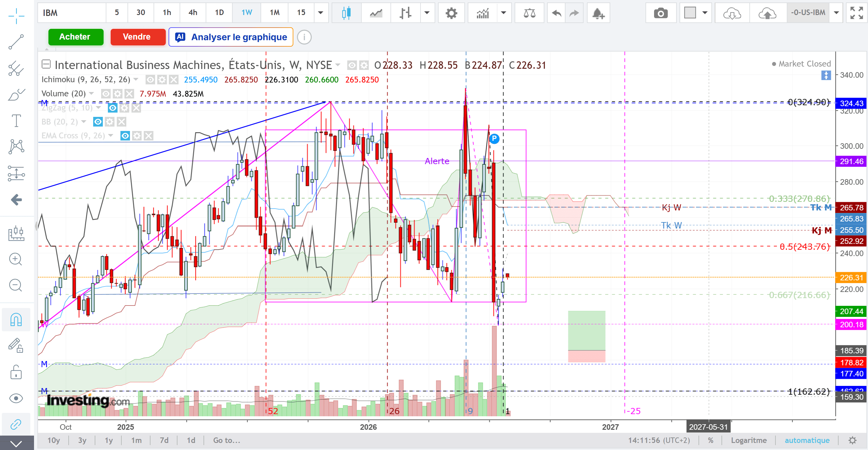This screenshot has width=868, height=450.
Task: Open the chart pattern tools
Action: tap(16, 147)
